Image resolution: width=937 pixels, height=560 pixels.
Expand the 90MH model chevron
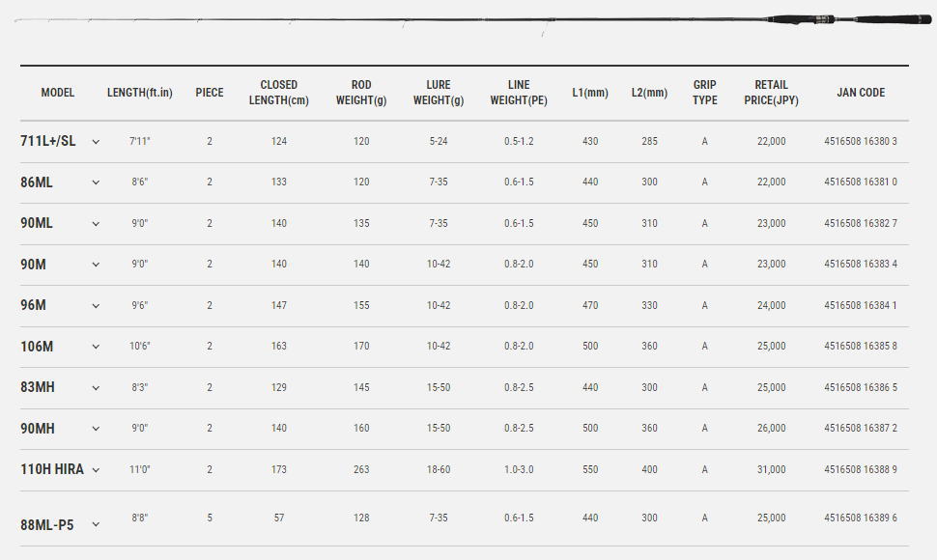pos(96,429)
